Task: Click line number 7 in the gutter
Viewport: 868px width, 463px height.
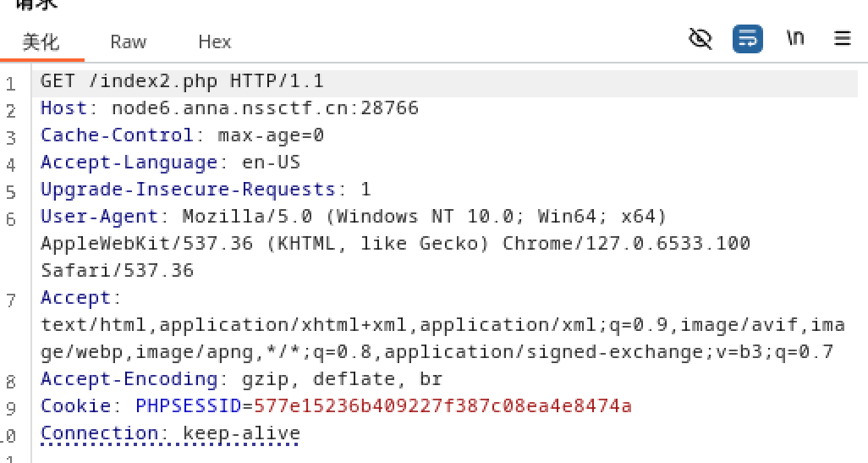Action: pyautogui.click(x=10, y=300)
